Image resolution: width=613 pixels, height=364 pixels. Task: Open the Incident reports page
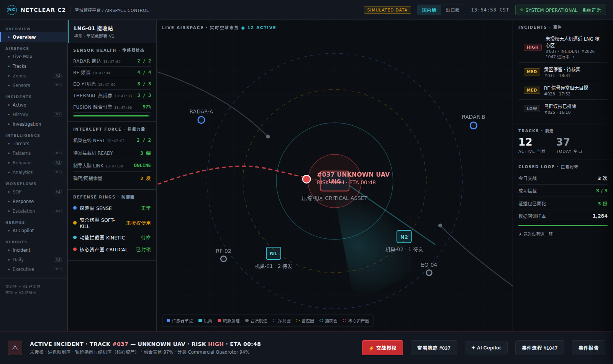pyautogui.click(x=34, y=250)
